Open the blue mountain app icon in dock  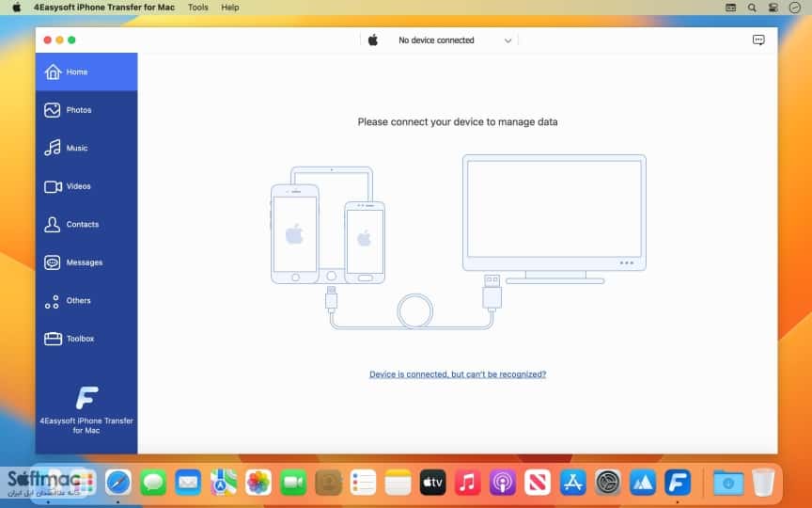[x=643, y=483]
